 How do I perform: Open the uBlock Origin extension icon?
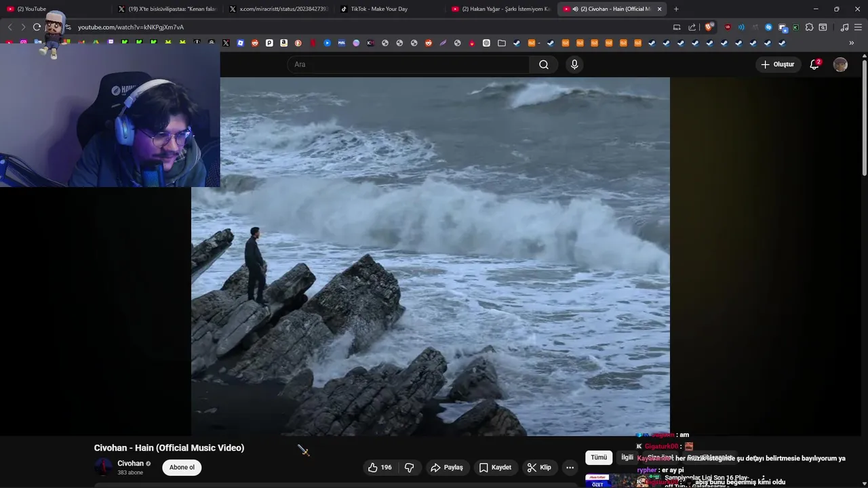tap(728, 27)
